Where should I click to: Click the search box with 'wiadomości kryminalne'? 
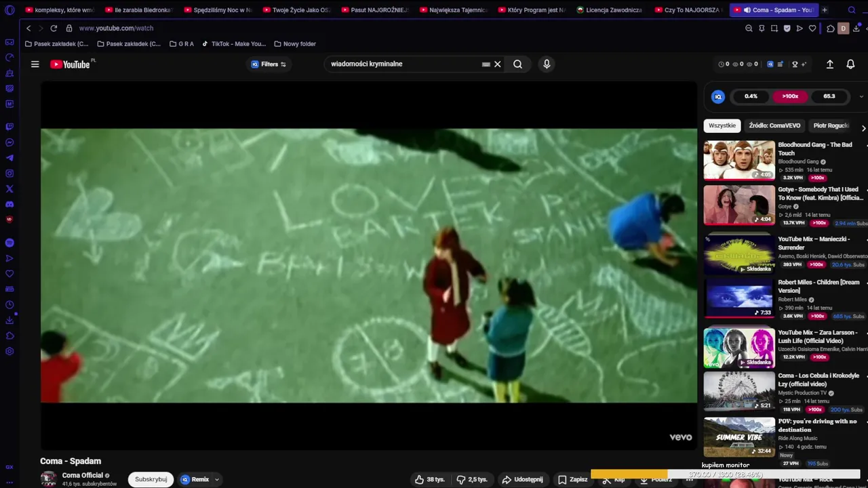[x=403, y=64]
